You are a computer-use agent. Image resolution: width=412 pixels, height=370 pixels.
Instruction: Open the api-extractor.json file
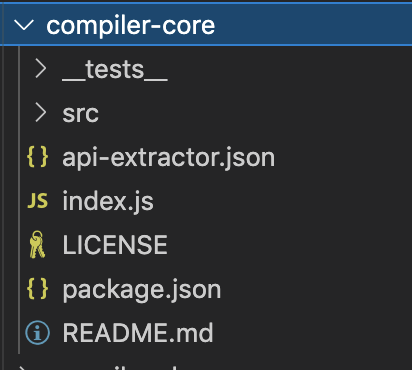(168, 157)
